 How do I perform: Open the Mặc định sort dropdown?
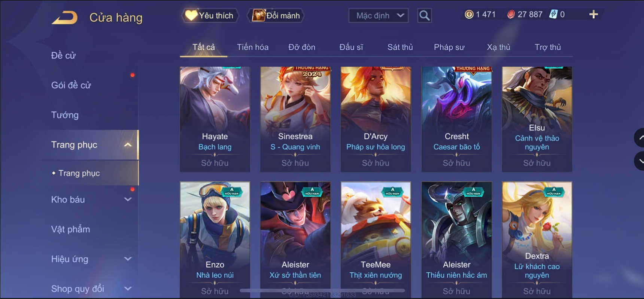pyautogui.click(x=379, y=15)
